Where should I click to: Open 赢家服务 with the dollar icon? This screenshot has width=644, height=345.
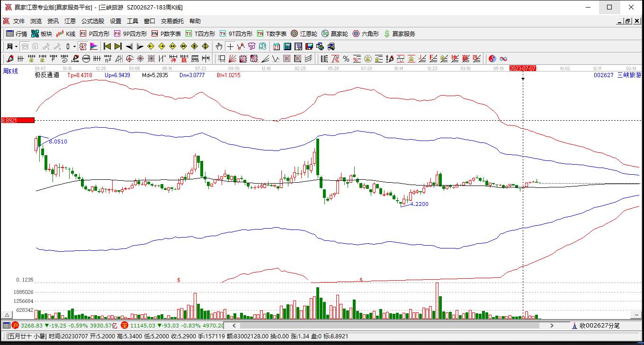399,34
